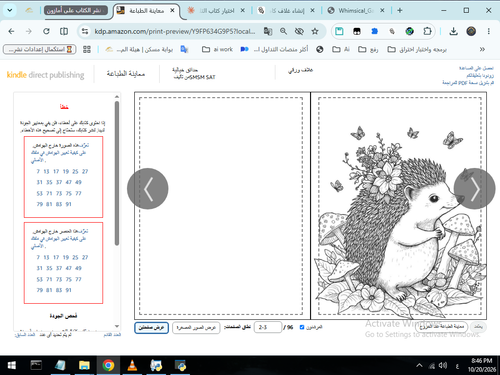Switch to the Whimsical_G tab

(x=357, y=11)
